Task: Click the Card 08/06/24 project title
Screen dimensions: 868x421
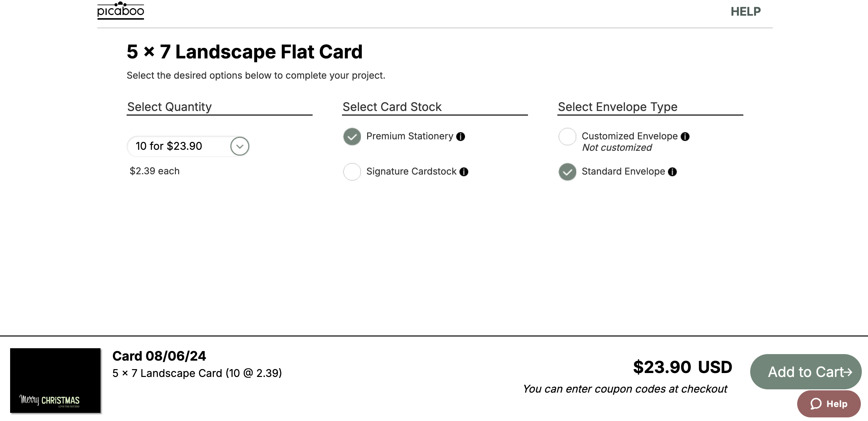Action: pos(159,356)
